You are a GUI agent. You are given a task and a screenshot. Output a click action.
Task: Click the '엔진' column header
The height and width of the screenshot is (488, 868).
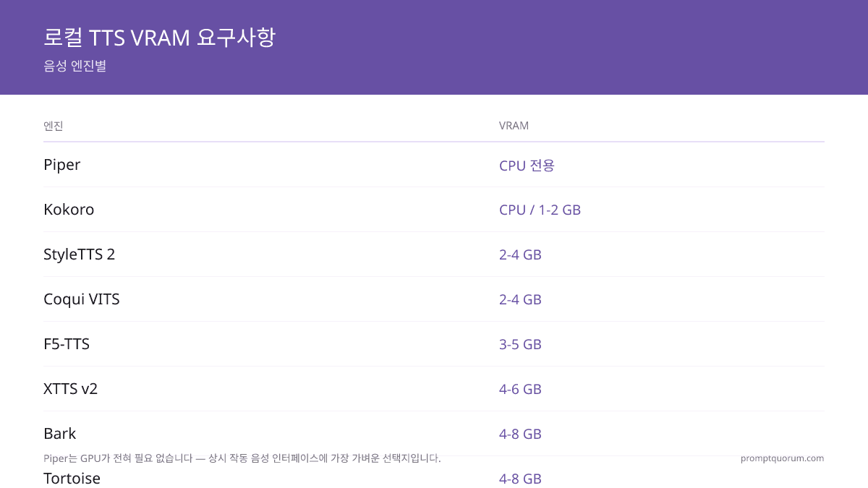tap(54, 126)
